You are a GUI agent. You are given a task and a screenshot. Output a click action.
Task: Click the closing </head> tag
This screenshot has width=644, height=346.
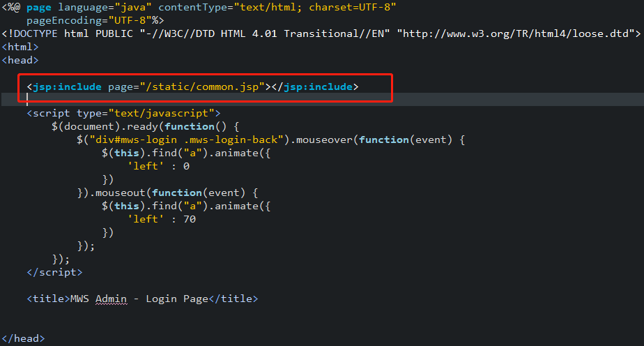tap(23, 338)
